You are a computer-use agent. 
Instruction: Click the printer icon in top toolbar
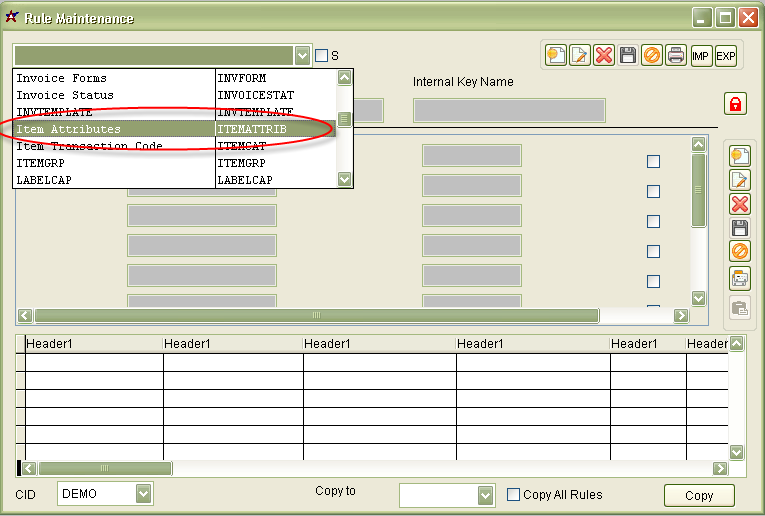676,56
